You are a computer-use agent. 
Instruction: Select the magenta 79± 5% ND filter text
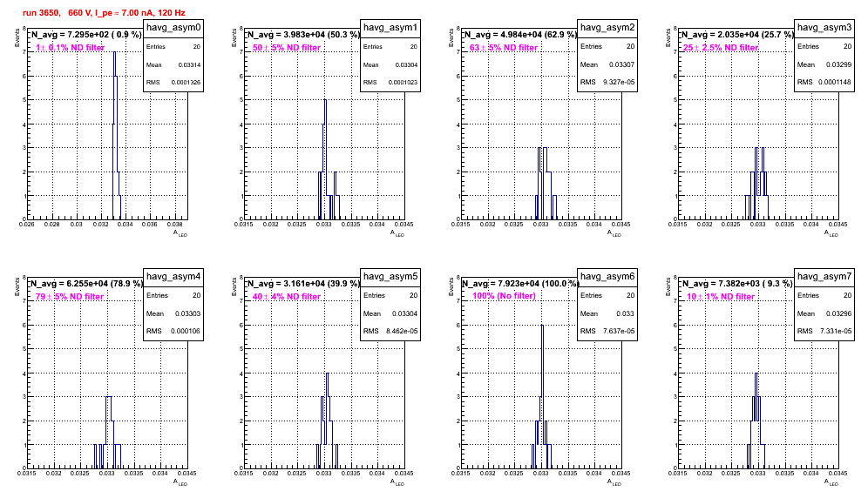(x=70, y=297)
